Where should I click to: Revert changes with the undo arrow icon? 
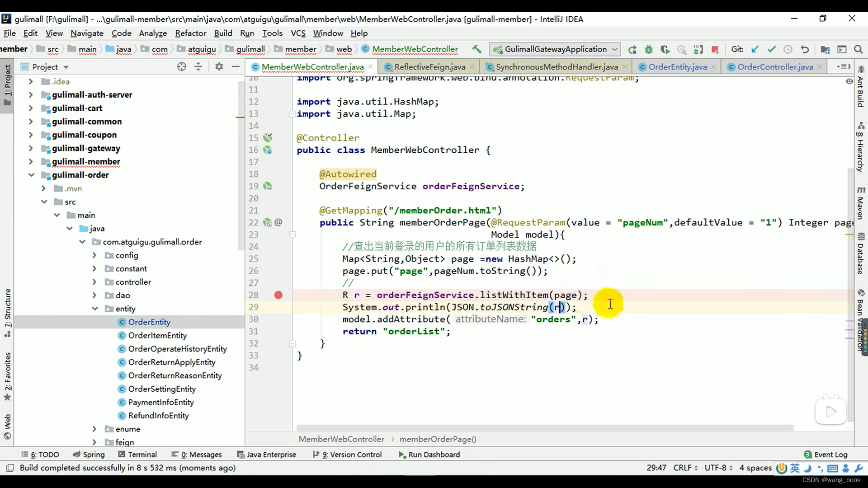point(805,49)
